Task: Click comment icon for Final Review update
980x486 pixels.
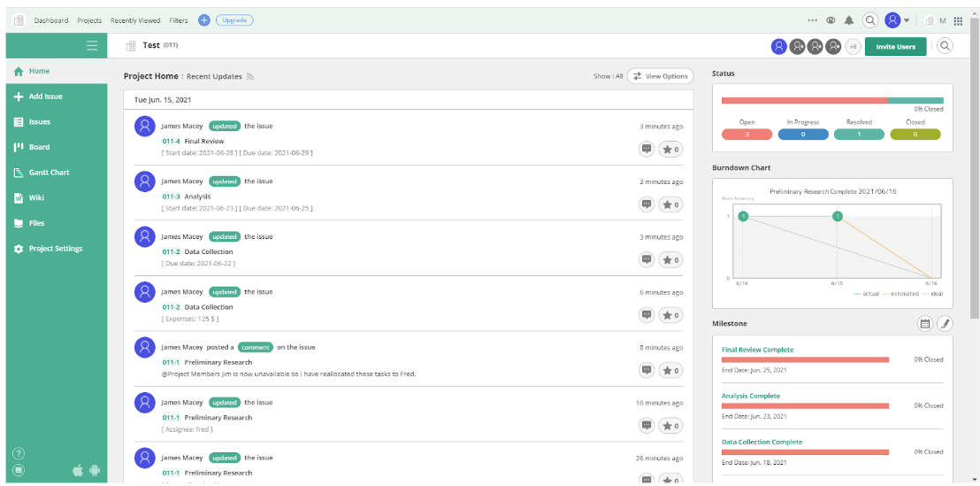Action: (647, 149)
